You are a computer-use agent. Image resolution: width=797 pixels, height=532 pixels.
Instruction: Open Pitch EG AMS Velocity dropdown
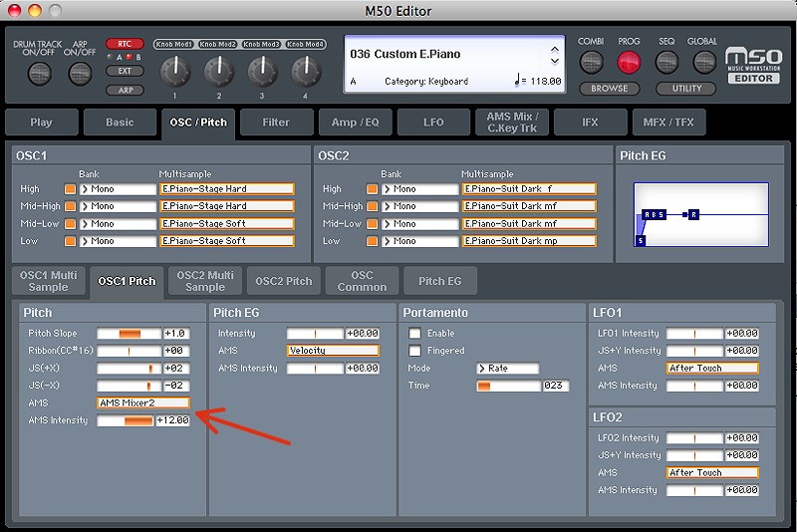333,350
